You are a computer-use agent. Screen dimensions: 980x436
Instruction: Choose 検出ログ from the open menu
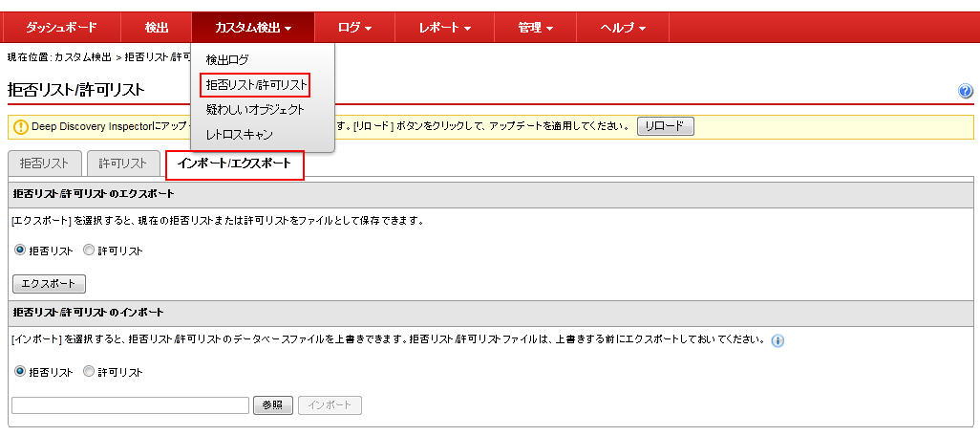227,60
